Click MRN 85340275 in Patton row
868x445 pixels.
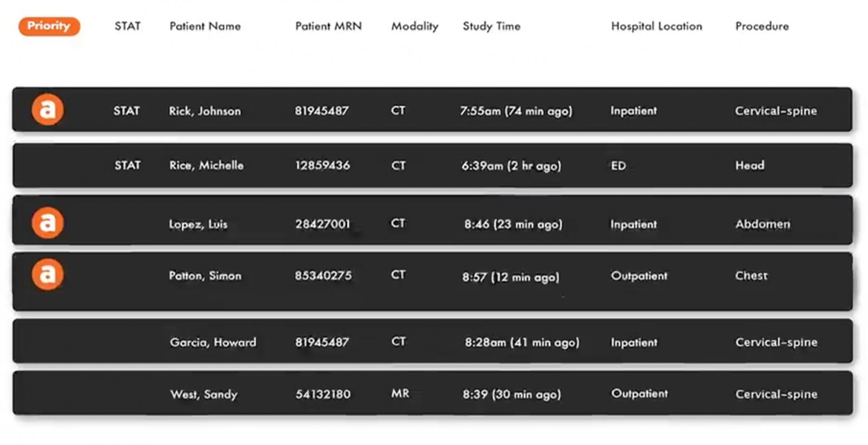(323, 276)
